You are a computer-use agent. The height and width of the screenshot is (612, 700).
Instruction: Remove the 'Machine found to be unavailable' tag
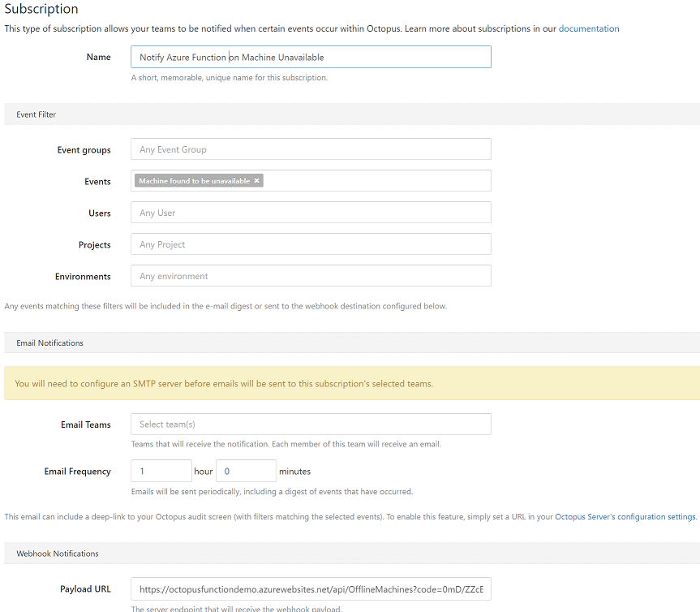[x=257, y=181]
